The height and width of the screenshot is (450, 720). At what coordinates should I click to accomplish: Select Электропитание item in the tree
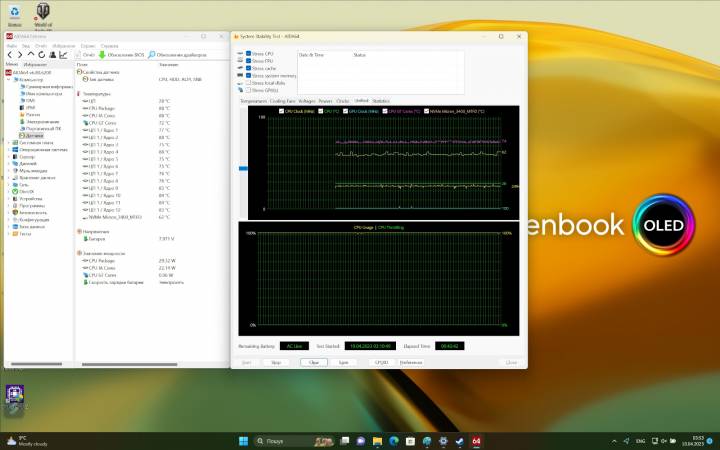click(x=39, y=122)
